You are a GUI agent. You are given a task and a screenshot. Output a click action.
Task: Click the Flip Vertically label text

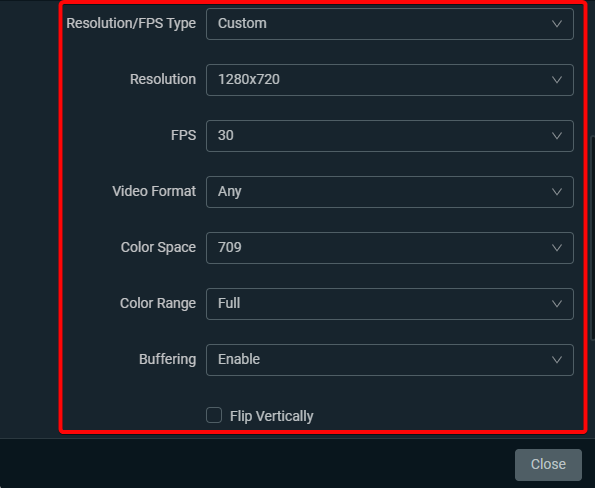pos(272,416)
